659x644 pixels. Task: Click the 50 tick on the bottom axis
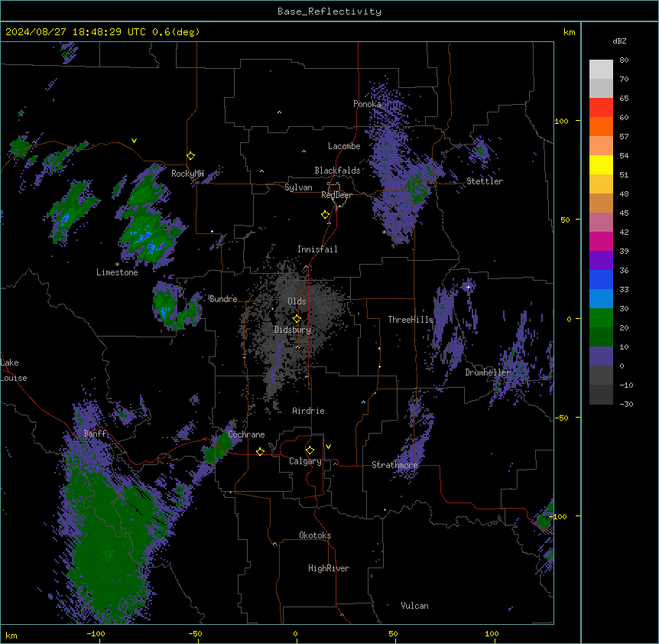point(393,633)
